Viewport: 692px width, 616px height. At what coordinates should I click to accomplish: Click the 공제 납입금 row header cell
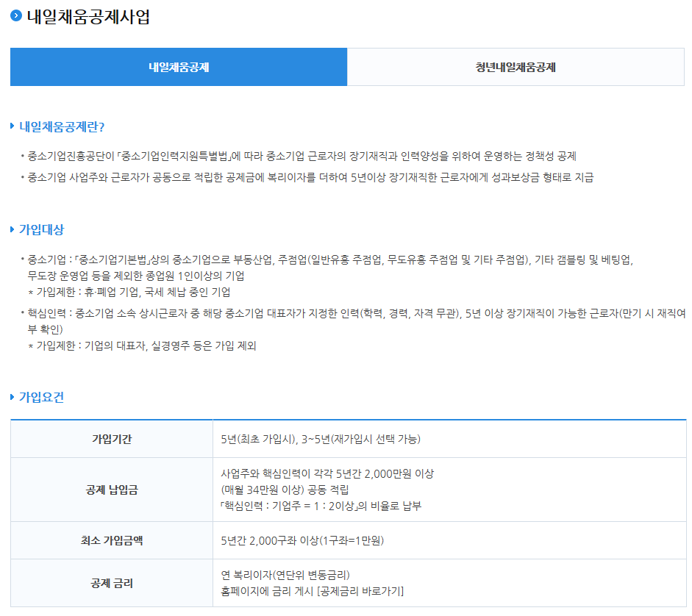pos(112,490)
